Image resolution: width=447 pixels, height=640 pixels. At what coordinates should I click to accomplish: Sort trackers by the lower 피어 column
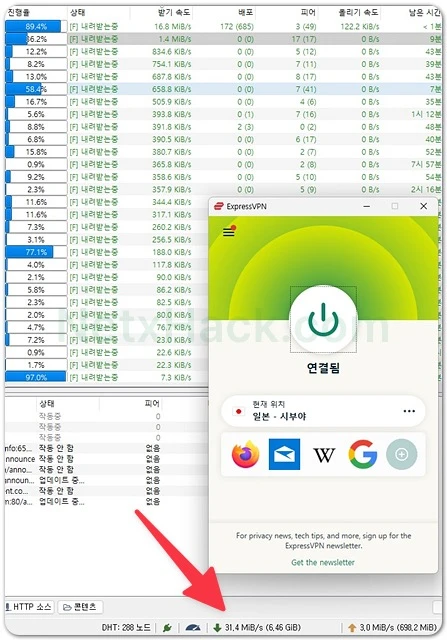point(131,404)
